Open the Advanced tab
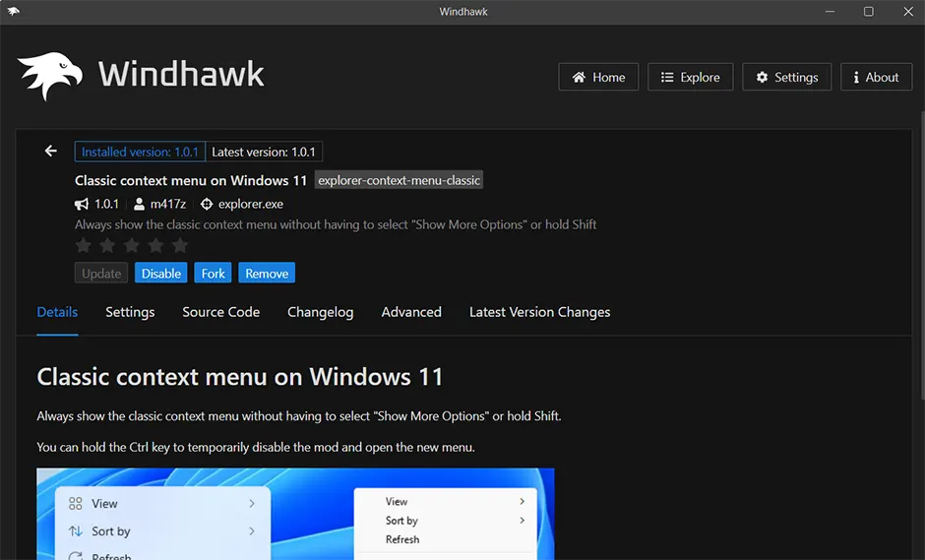The height and width of the screenshot is (560, 925). pyautogui.click(x=411, y=312)
